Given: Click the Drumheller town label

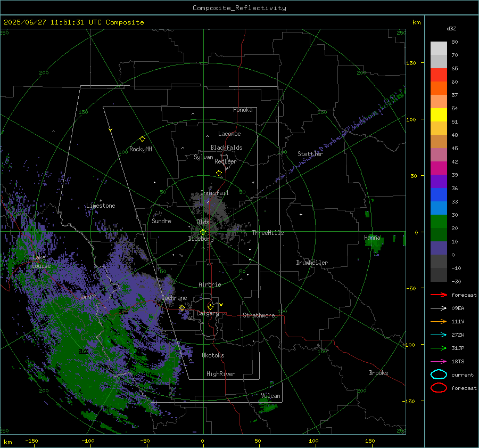Looking at the screenshot, I should tap(312, 263).
